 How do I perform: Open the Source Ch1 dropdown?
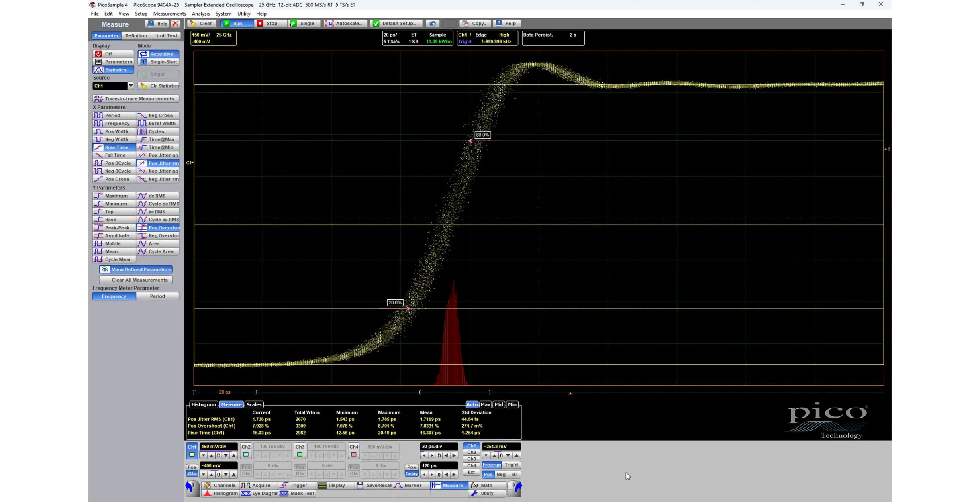pyautogui.click(x=131, y=86)
